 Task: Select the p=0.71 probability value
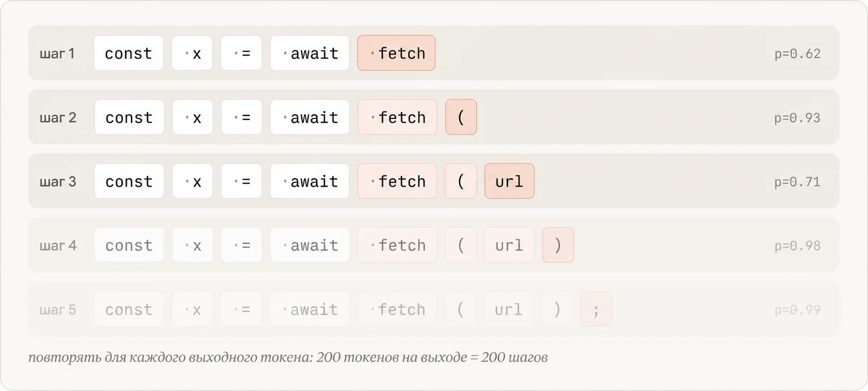coord(797,182)
